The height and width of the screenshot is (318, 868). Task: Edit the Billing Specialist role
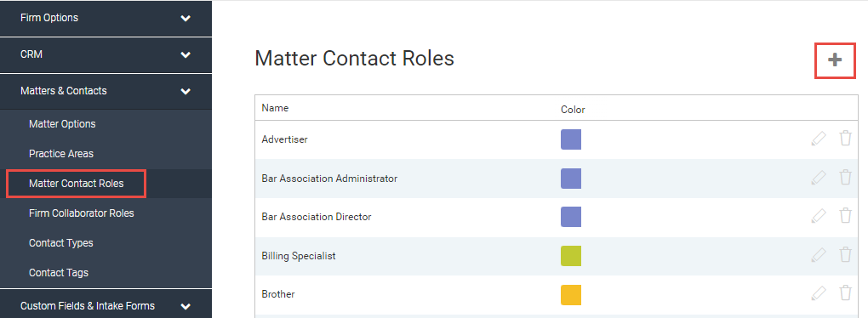point(818,256)
